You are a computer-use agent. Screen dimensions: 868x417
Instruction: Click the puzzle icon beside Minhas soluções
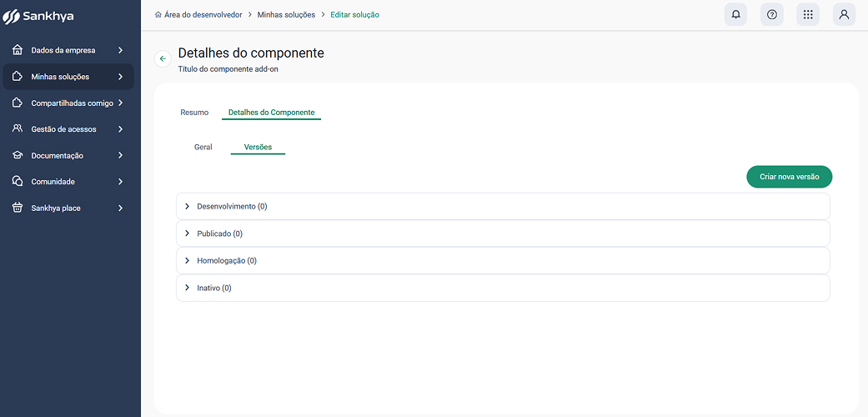18,77
